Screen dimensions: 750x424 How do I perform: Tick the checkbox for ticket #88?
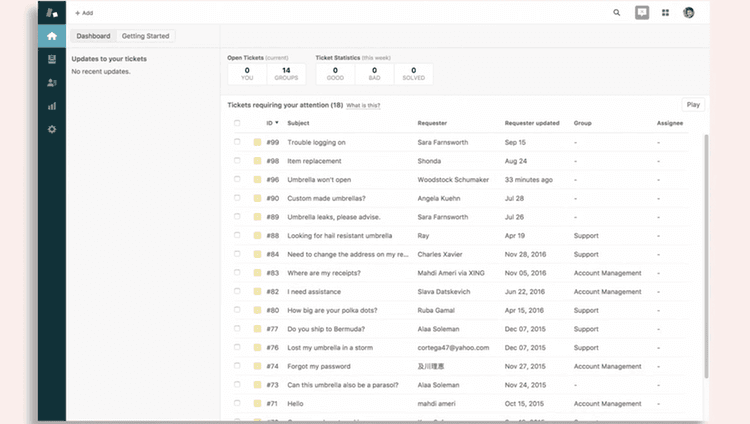coord(237,236)
